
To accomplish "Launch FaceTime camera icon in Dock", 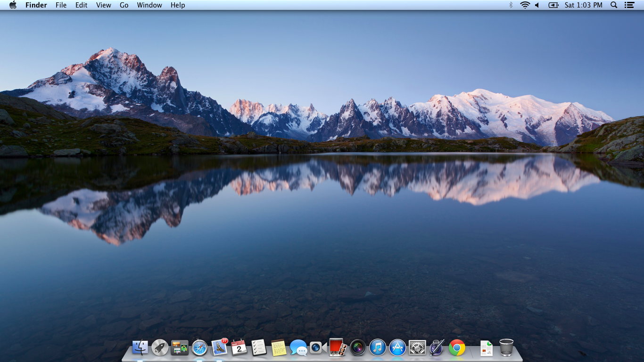I will click(318, 348).
